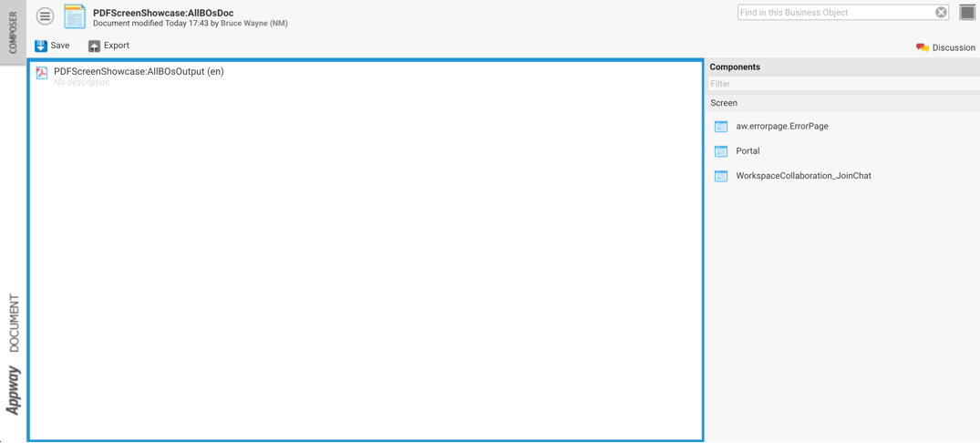Image resolution: width=980 pixels, height=443 pixels.
Task: Click the Export button label
Action: (x=117, y=46)
